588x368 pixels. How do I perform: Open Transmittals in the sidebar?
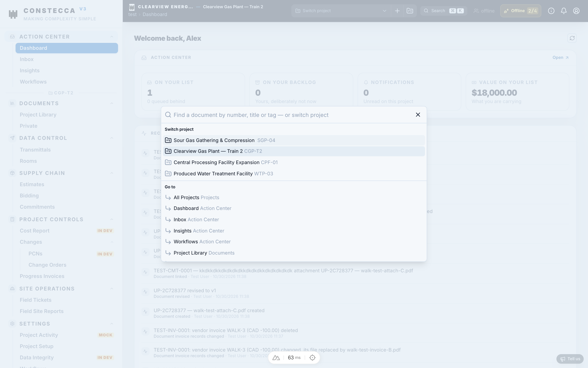tap(67, 150)
